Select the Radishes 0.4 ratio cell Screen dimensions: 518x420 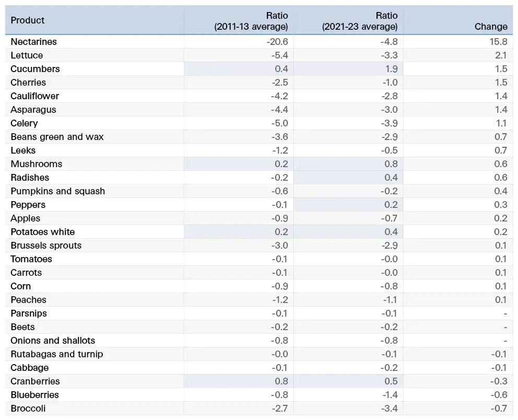(348, 178)
